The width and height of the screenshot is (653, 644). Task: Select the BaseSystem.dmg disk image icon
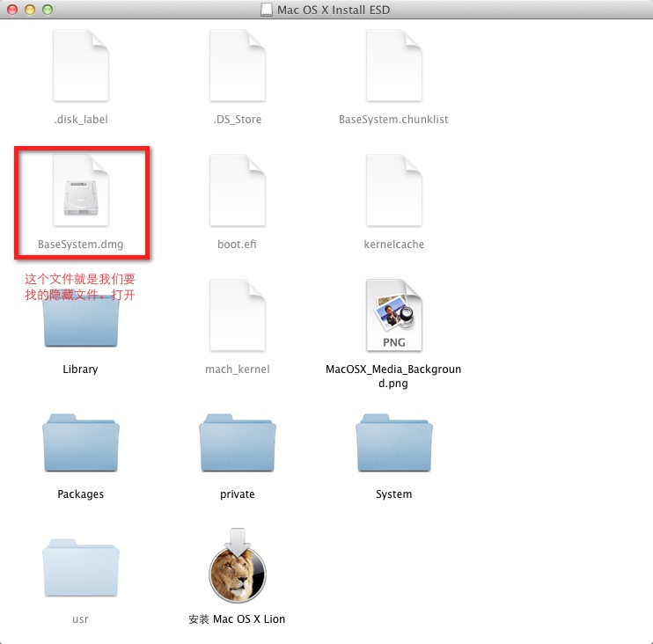point(81,190)
